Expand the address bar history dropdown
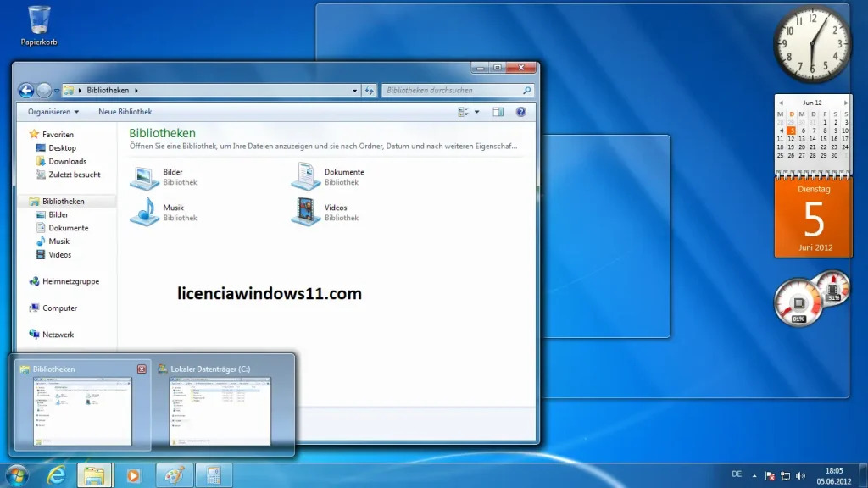Image resolution: width=868 pixels, height=488 pixels. 355,91
